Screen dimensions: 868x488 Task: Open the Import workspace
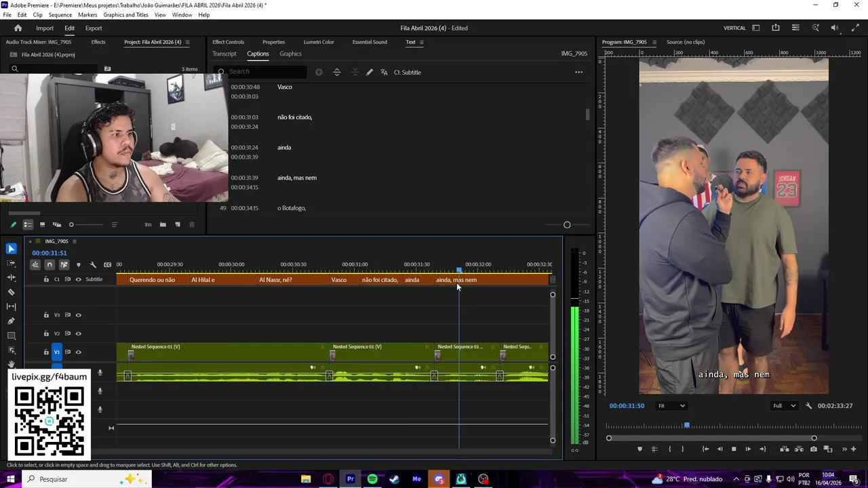pos(45,28)
